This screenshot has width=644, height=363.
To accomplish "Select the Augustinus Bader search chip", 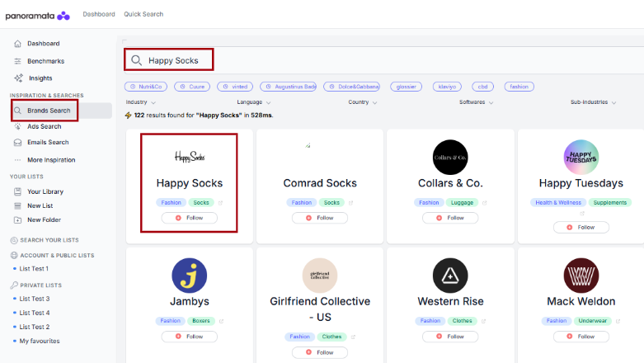I will click(289, 87).
